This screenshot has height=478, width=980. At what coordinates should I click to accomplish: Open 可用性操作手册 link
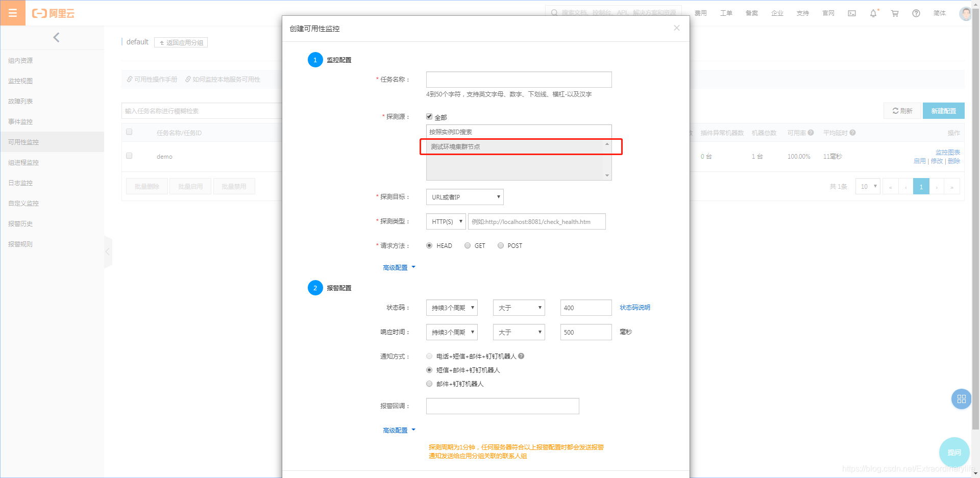tap(152, 79)
